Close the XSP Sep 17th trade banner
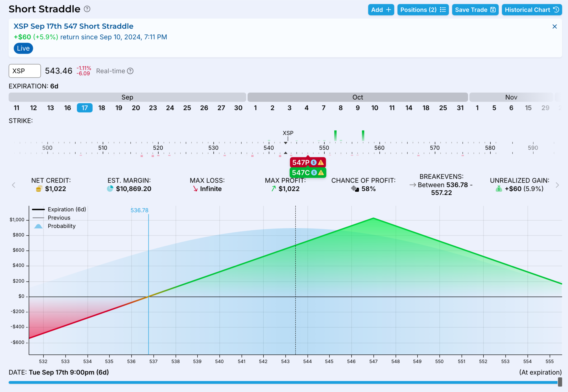 pos(554,27)
